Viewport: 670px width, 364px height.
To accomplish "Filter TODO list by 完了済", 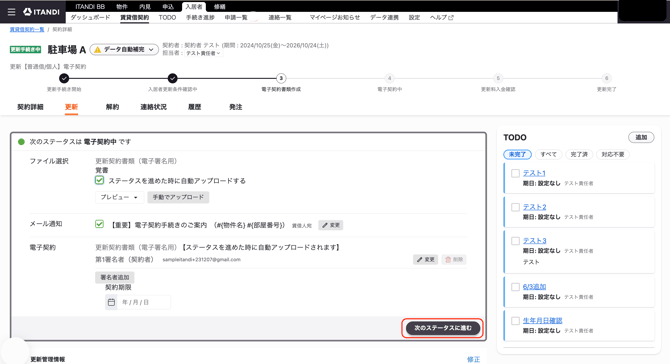I will [x=579, y=154].
